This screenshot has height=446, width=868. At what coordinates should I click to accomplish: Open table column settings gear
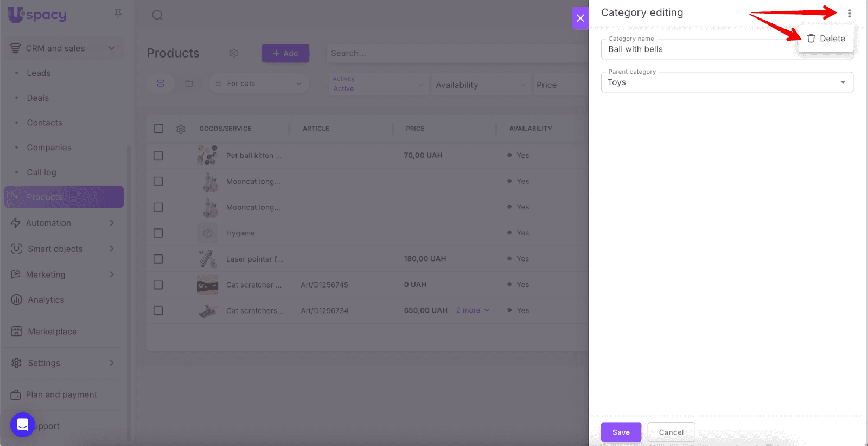181,129
